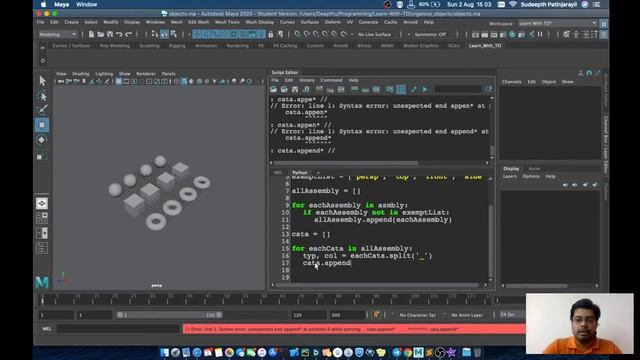Activate the Lasso select tool

[x=42, y=96]
